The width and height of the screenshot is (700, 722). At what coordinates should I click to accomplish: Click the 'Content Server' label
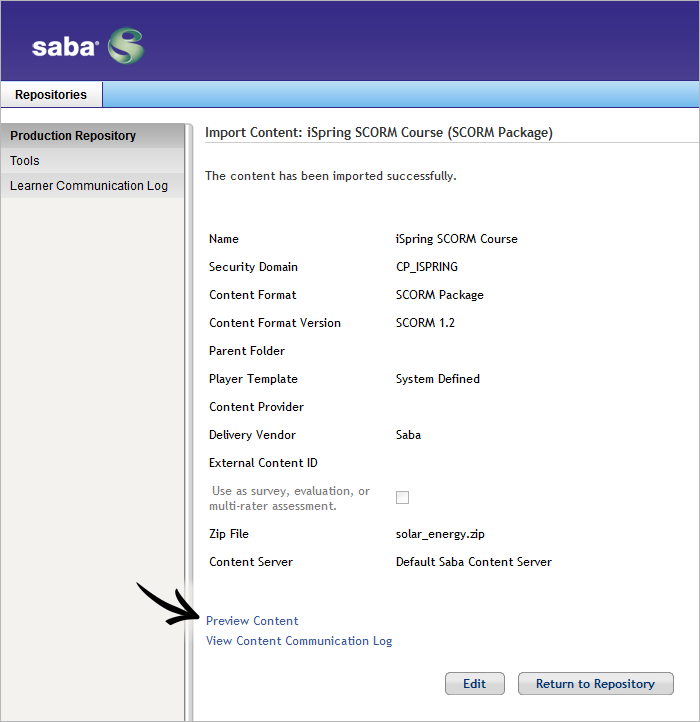(251, 562)
